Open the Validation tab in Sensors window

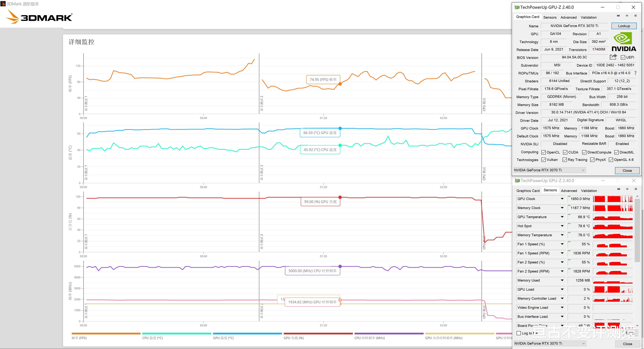coord(589,191)
